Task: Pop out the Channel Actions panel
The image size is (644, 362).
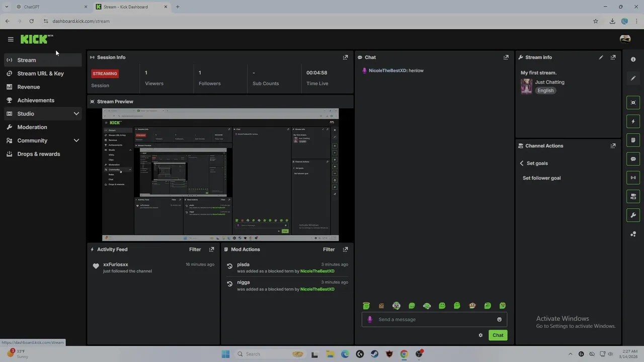Action: 613,146
